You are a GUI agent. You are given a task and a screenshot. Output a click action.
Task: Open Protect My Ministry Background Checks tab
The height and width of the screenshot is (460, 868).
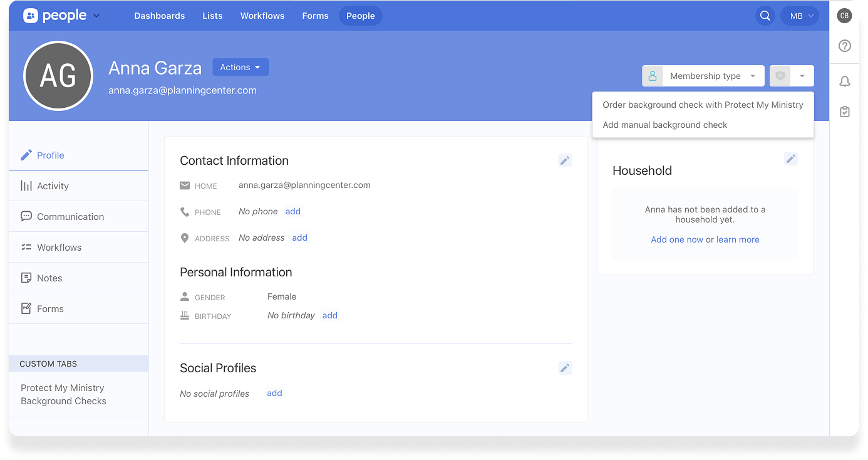pyautogui.click(x=63, y=394)
